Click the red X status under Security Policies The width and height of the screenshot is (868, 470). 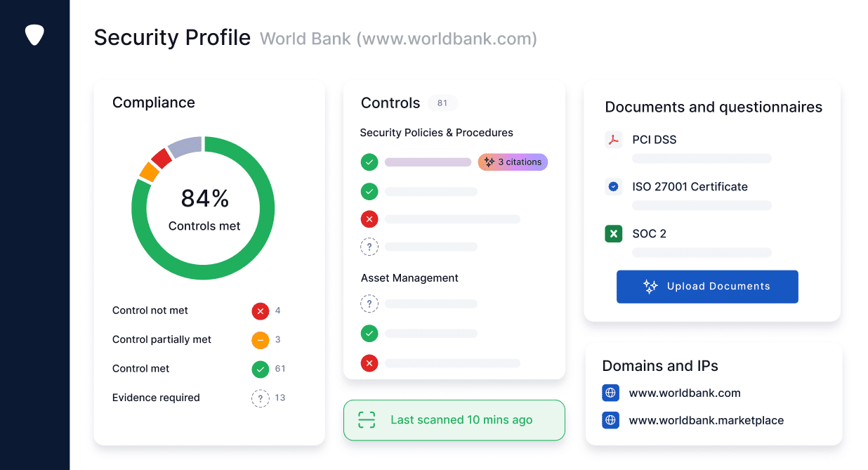[369, 219]
